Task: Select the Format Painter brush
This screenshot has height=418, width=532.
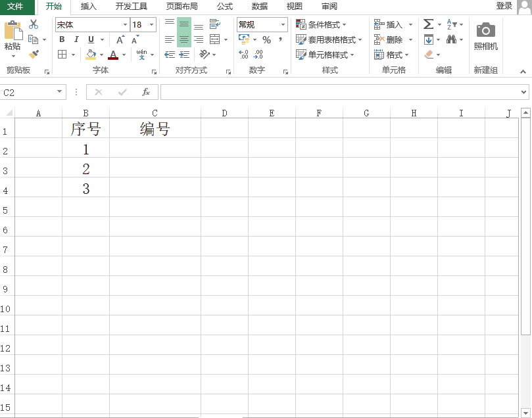Action: pos(34,54)
